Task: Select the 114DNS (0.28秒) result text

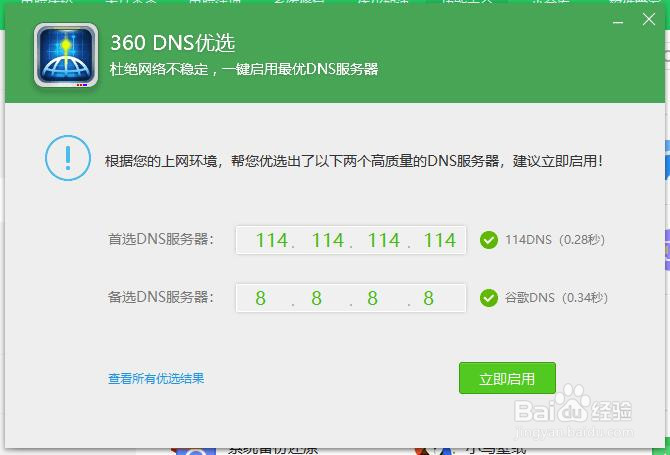Action: pyautogui.click(x=555, y=240)
